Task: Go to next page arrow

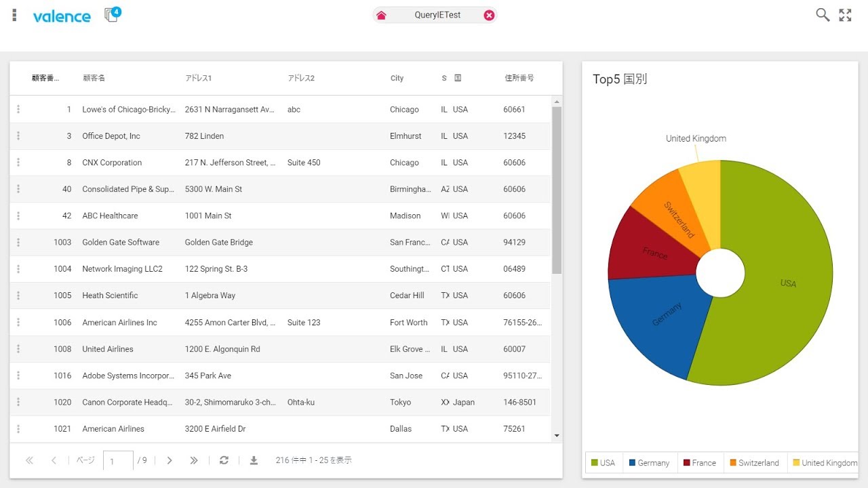Action: pos(170,460)
